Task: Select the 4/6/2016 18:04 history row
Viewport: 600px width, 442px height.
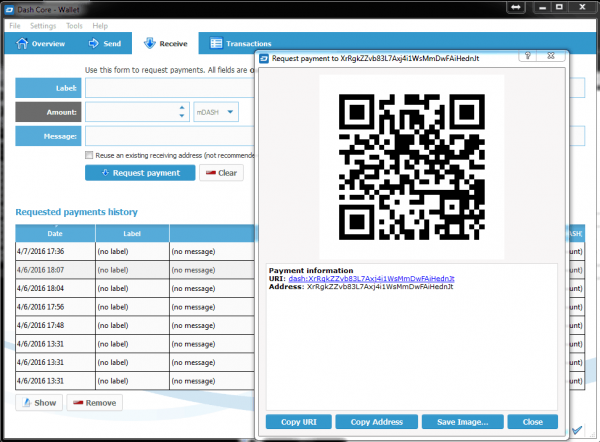Action: 135,288
